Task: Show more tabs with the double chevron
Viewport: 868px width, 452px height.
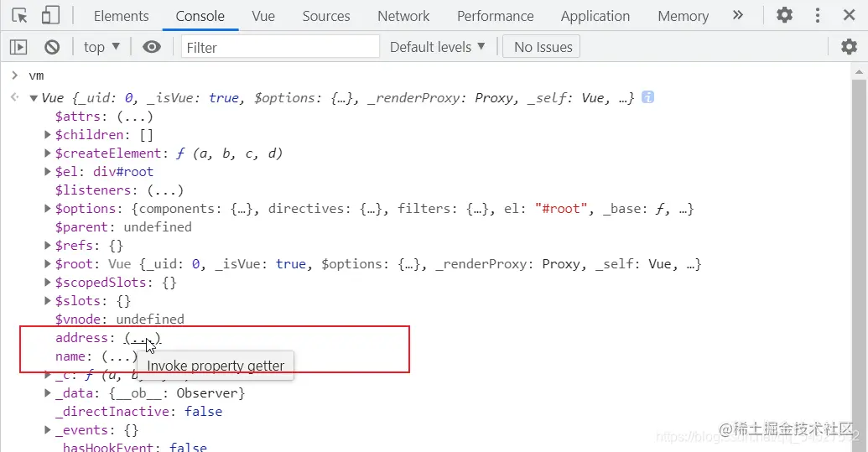Action: tap(737, 15)
